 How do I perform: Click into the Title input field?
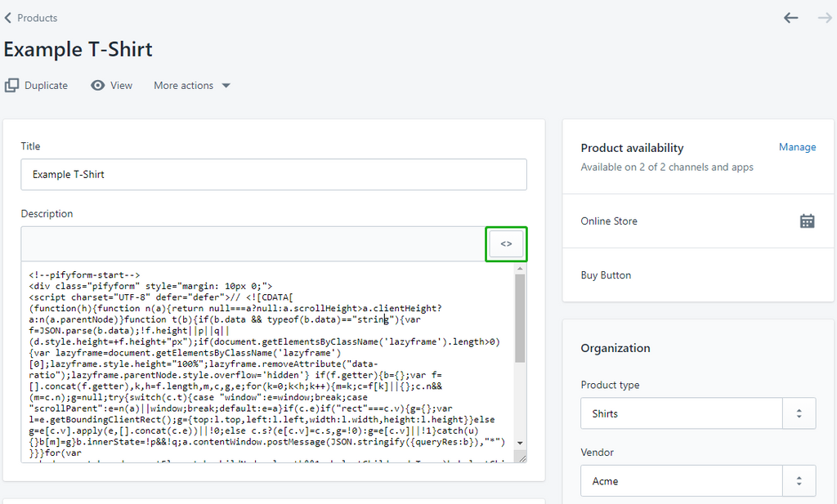point(273,175)
